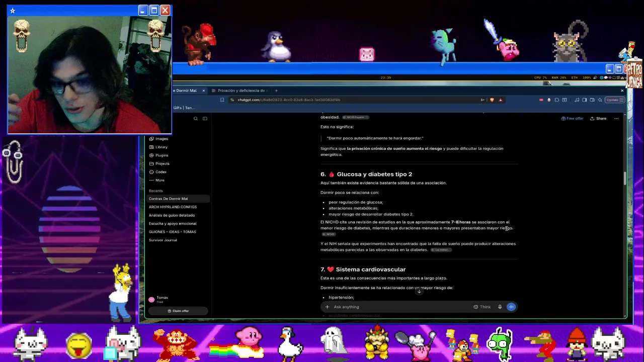Image resolution: width=644 pixels, height=362 pixels.
Task: Click the webcam window star icon
Action: coord(13,11)
